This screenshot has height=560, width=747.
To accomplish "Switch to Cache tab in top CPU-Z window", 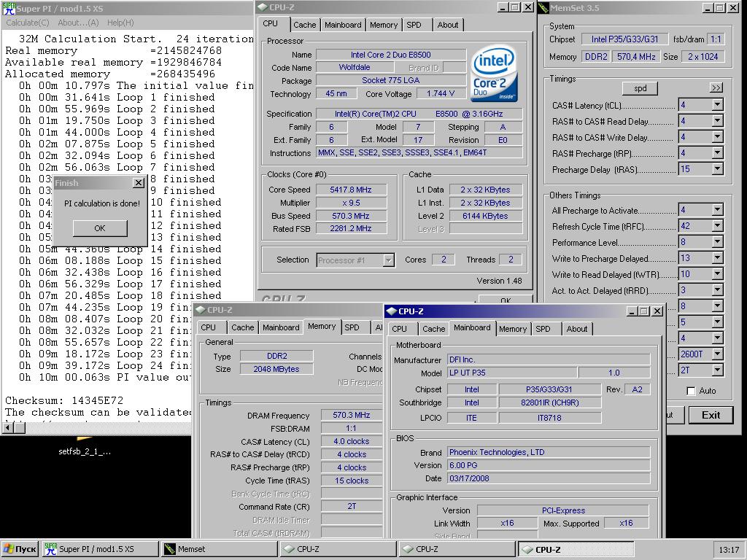I will point(304,25).
